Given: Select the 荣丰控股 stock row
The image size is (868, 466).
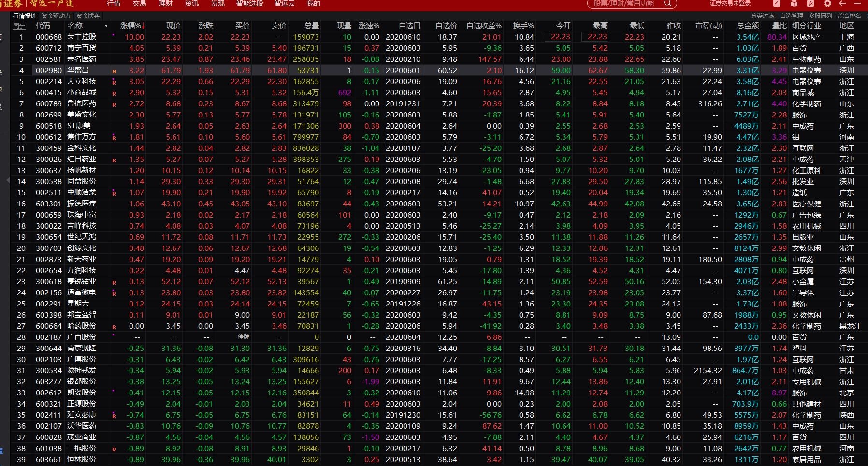Looking at the screenshot, I should tap(439, 37).
